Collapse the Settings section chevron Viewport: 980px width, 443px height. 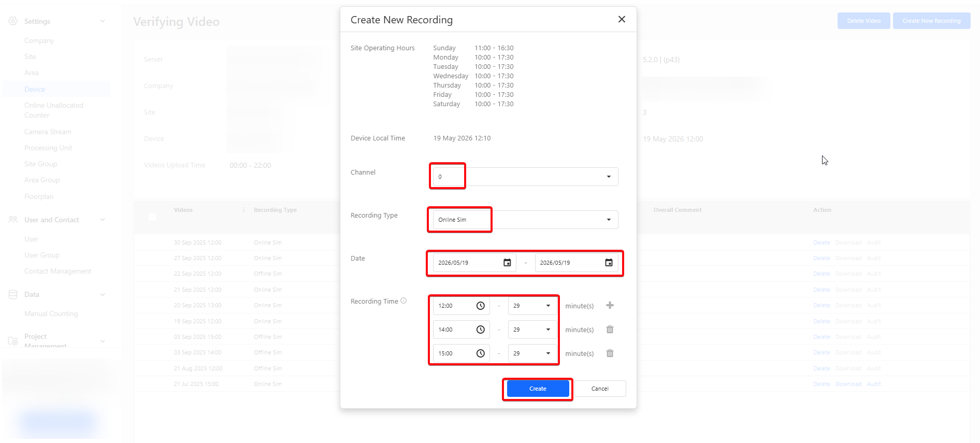coord(103,21)
